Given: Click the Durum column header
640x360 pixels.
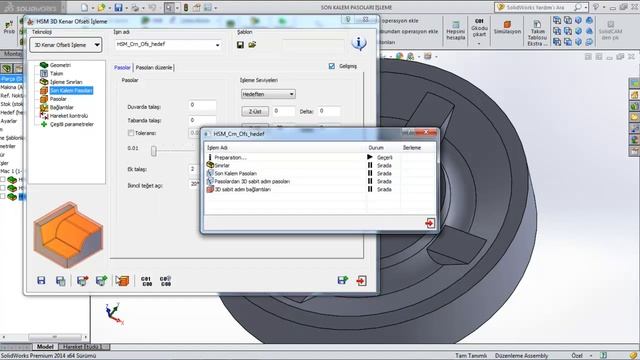Looking at the screenshot, I should [383, 148].
